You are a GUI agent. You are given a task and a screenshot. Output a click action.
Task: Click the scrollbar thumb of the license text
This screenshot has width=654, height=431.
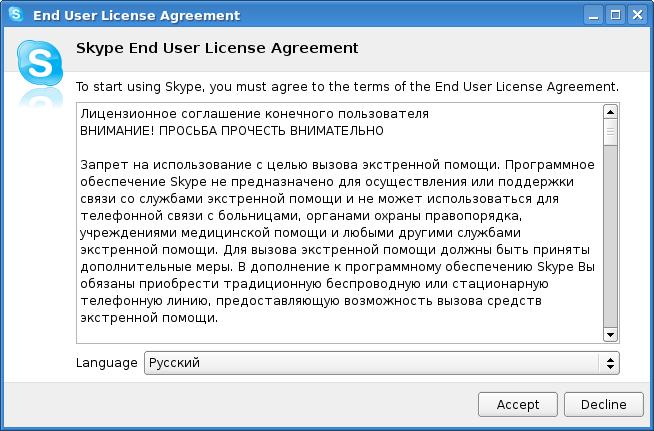(x=611, y=132)
